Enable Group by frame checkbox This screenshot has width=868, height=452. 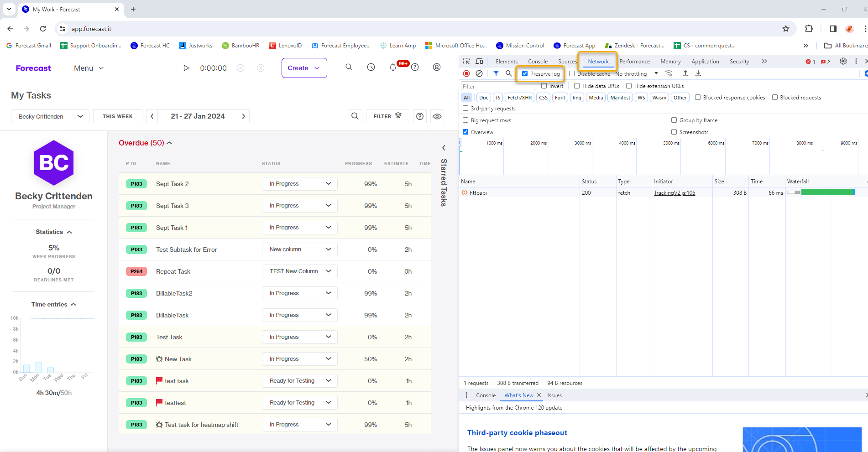click(x=674, y=120)
